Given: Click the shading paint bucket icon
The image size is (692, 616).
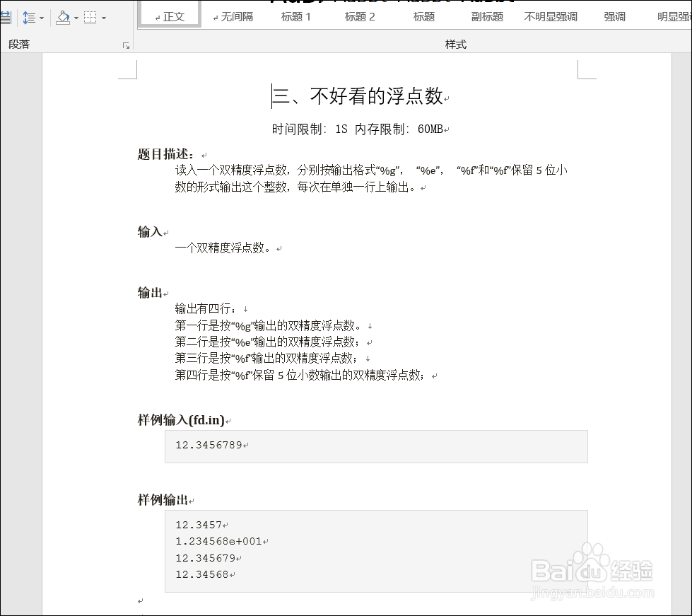Looking at the screenshot, I should pyautogui.click(x=63, y=18).
